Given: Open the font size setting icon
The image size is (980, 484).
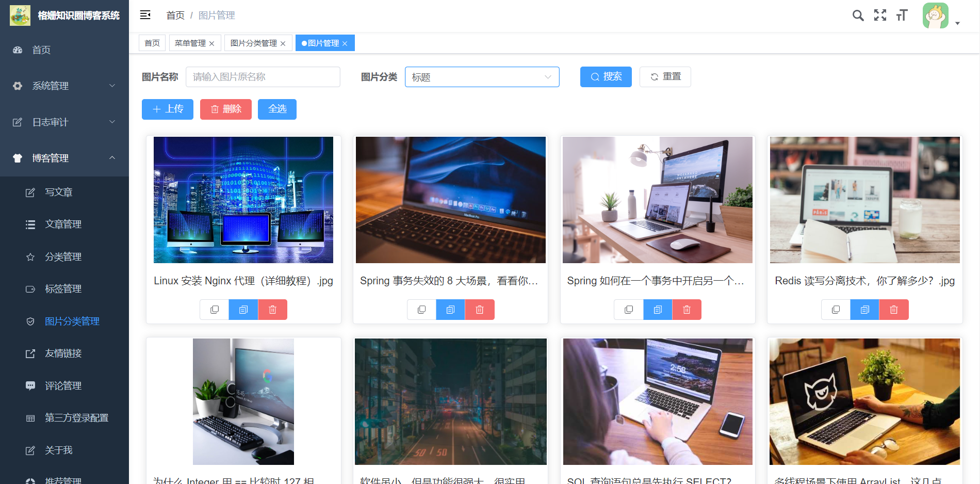Looking at the screenshot, I should (902, 15).
